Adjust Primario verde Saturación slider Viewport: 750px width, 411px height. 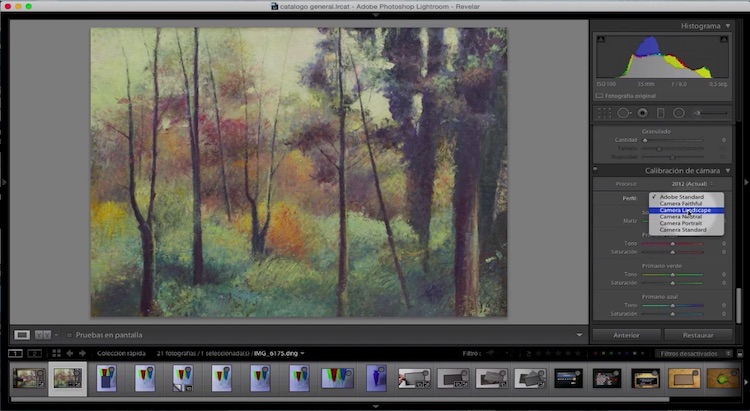click(673, 283)
